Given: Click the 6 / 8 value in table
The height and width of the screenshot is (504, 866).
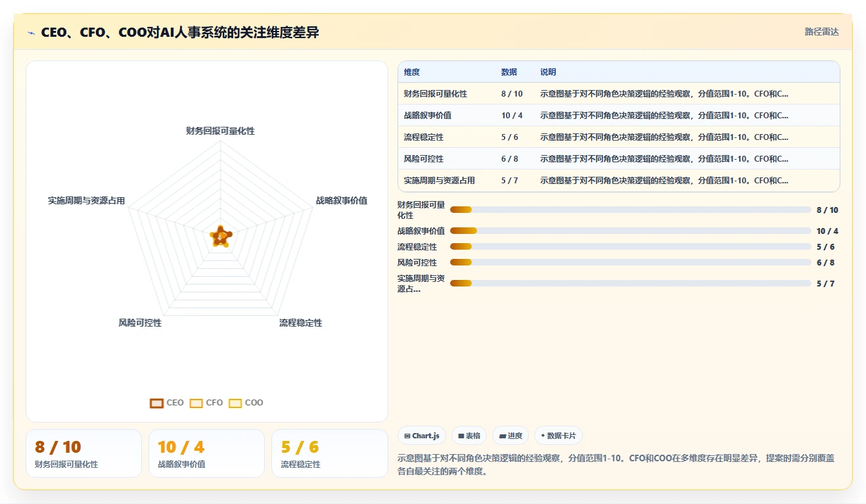Looking at the screenshot, I should pyautogui.click(x=509, y=159).
